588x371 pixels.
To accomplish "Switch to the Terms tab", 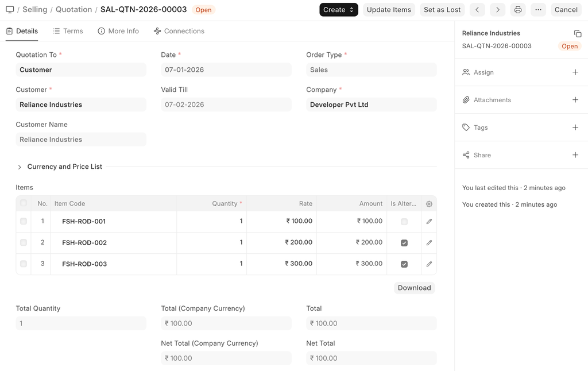I will click(x=68, y=31).
